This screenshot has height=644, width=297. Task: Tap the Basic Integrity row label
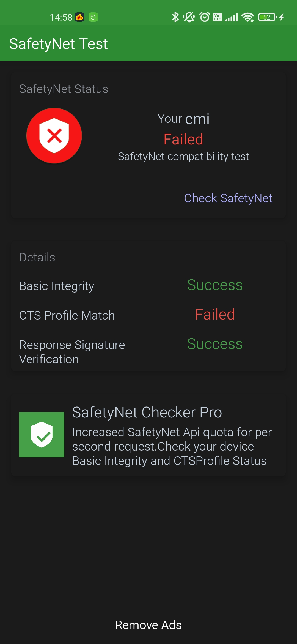[x=57, y=286]
